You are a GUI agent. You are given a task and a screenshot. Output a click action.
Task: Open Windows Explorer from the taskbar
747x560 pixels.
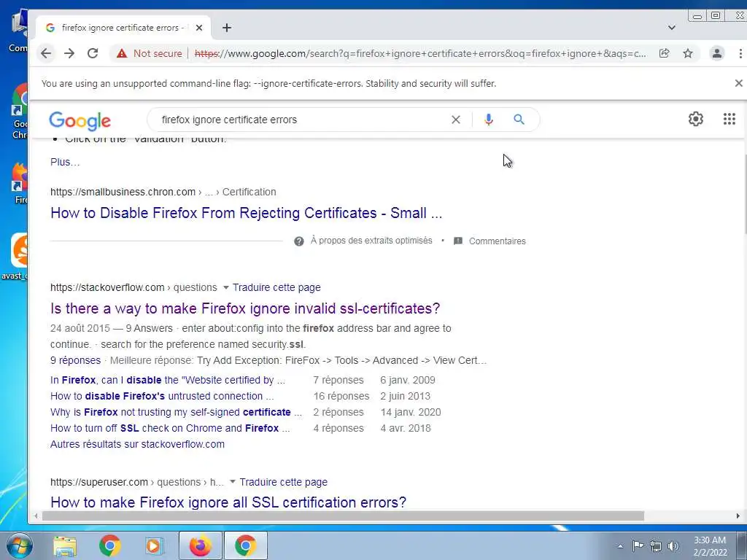tap(65, 545)
